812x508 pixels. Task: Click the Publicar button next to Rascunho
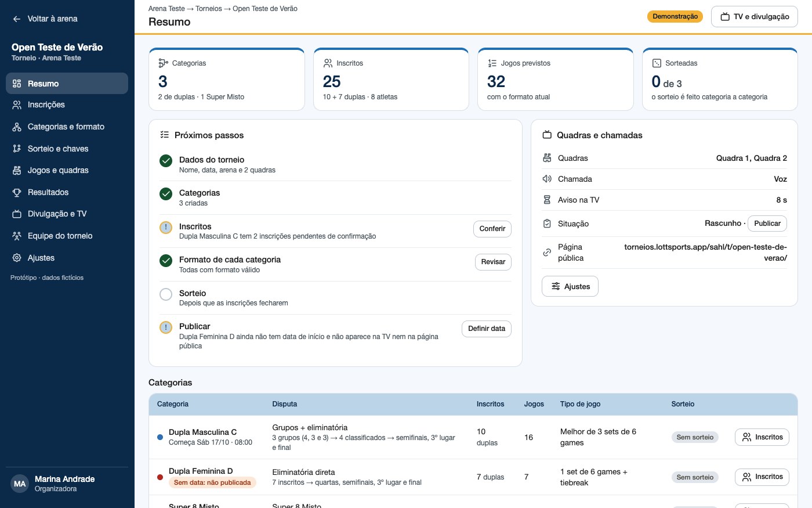(767, 224)
